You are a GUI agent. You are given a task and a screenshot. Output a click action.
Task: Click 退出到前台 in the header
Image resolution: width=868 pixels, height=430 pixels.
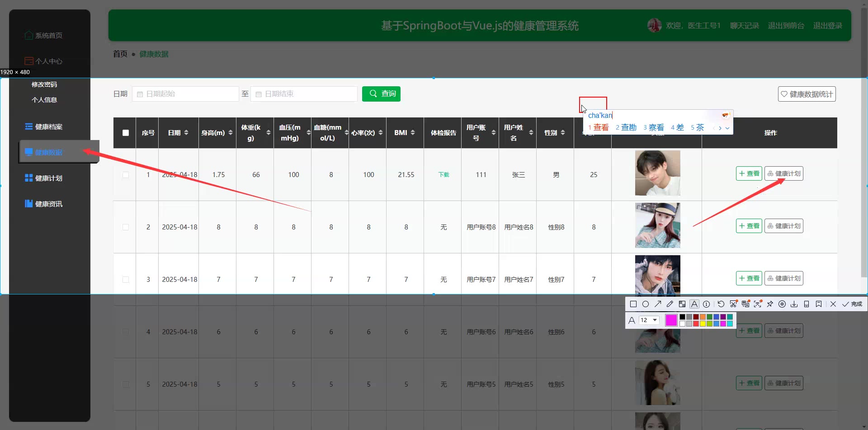point(786,26)
